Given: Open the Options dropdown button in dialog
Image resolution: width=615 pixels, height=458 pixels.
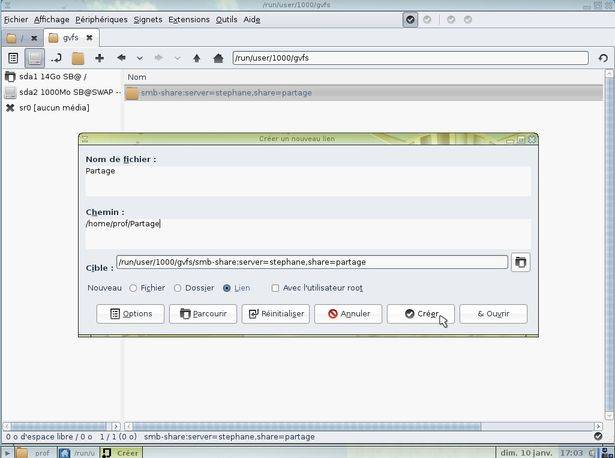Looking at the screenshot, I should pos(130,314).
